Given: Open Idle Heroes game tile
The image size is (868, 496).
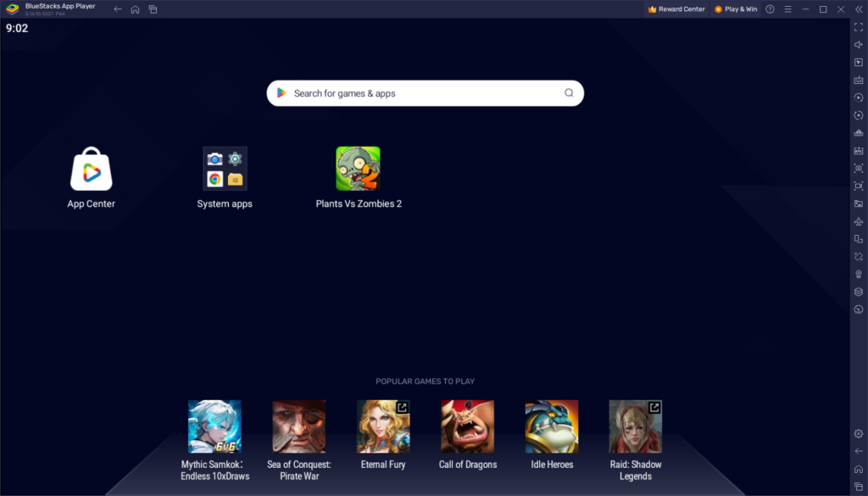Looking at the screenshot, I should tap(551, 426).
